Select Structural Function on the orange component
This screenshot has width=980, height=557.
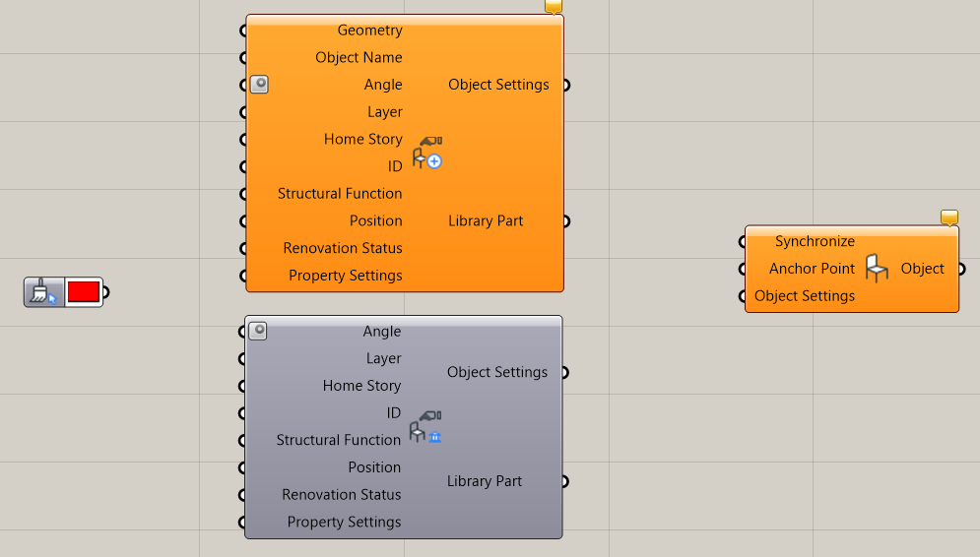click(340, 194)
